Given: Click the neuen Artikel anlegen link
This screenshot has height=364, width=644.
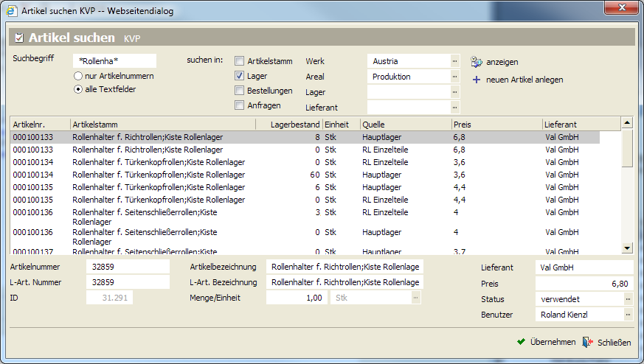Looking at the screenshot, I should coord(524,80).
